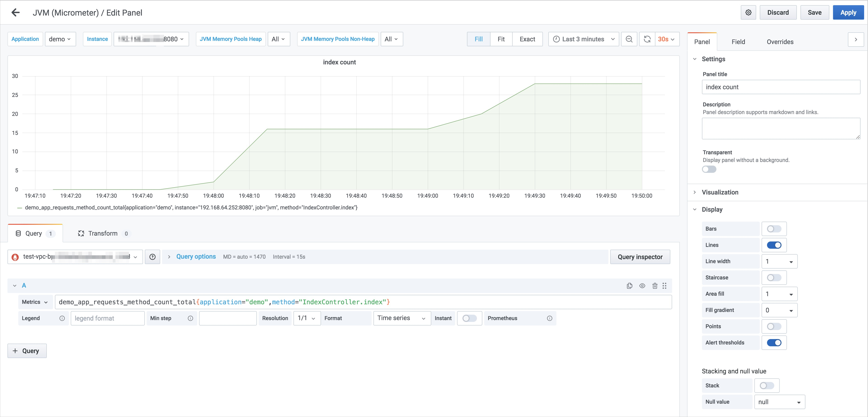Open the Resolution 1/1 dropdown
868x417 pixels.
[307, 318]
